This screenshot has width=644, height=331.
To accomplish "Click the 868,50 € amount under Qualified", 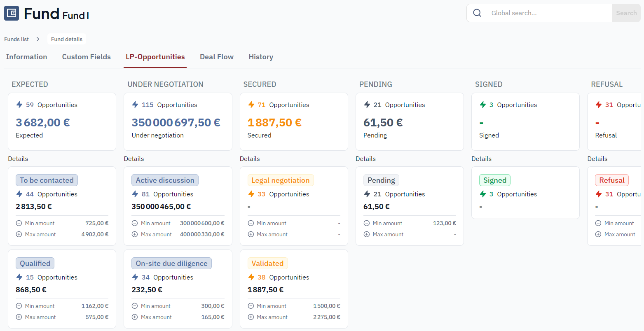I will tap(31, 290).
